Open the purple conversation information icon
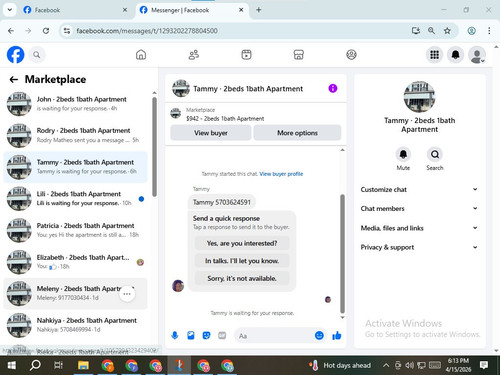Screen dimensions: 500x375 coord(333,88)
